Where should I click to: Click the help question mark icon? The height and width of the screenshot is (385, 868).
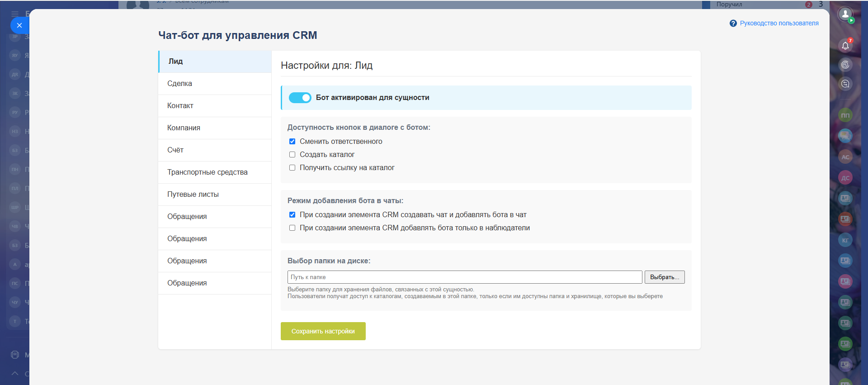coord(733,23)
